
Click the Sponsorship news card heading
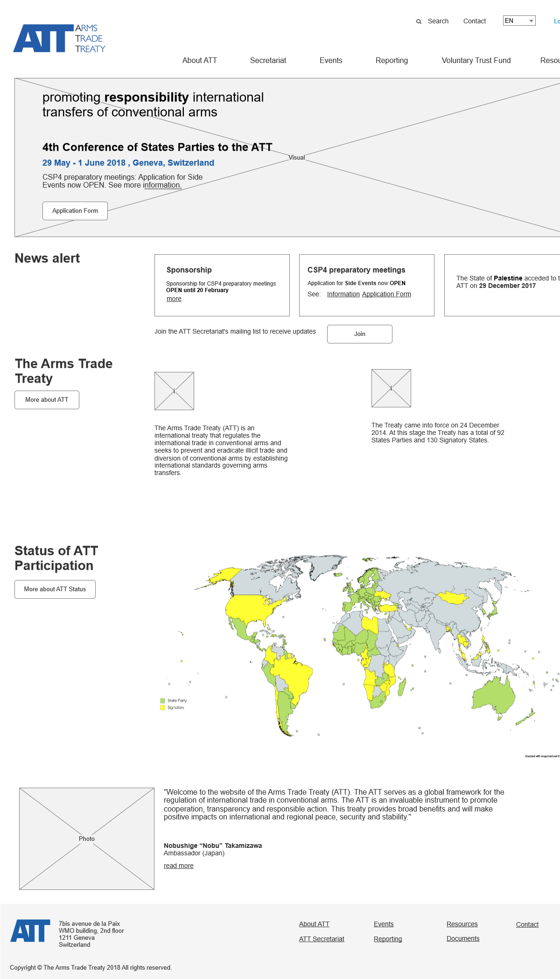(x=189, y=270)
